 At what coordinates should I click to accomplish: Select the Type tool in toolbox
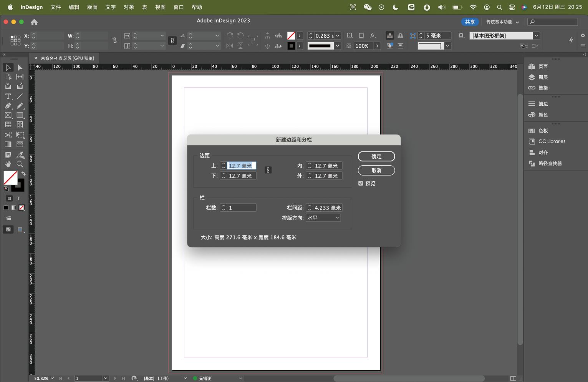coord(8,96)
